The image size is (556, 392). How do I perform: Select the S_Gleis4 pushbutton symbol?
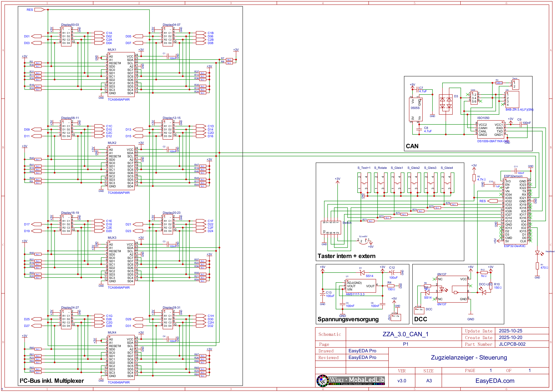[x=447, y=183]
